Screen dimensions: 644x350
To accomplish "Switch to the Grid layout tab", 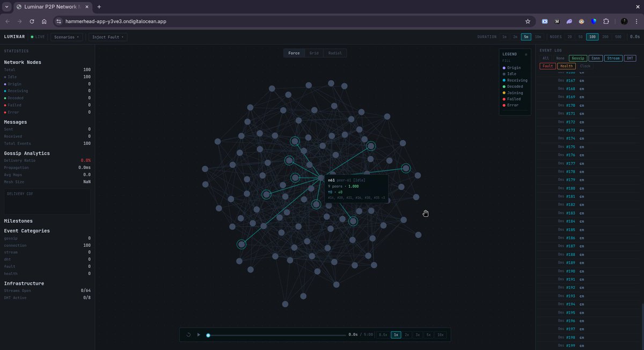I will (x=314, y=53).
